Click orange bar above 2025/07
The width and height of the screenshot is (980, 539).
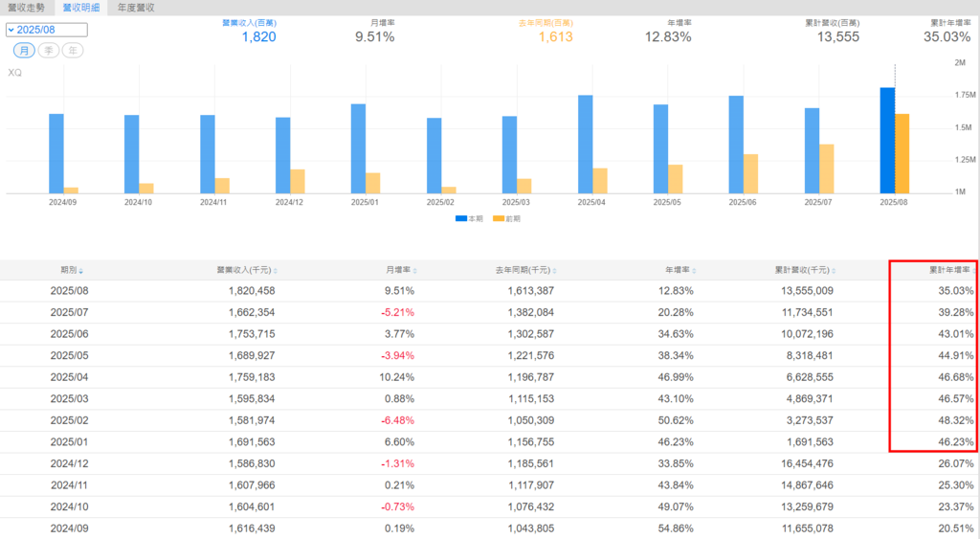[x=826, y=168]
